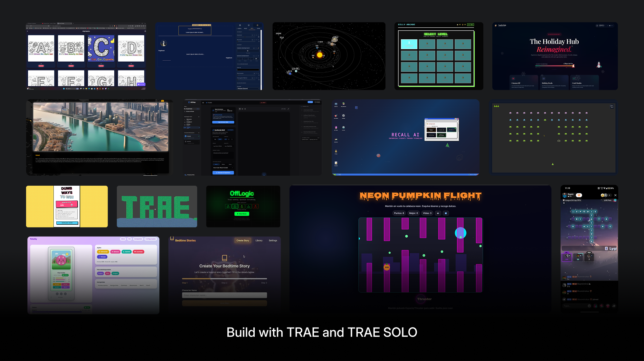Open hamburger menu icon in Kquiz screen
Screen dimensions: 644x361
coord(564,203)
